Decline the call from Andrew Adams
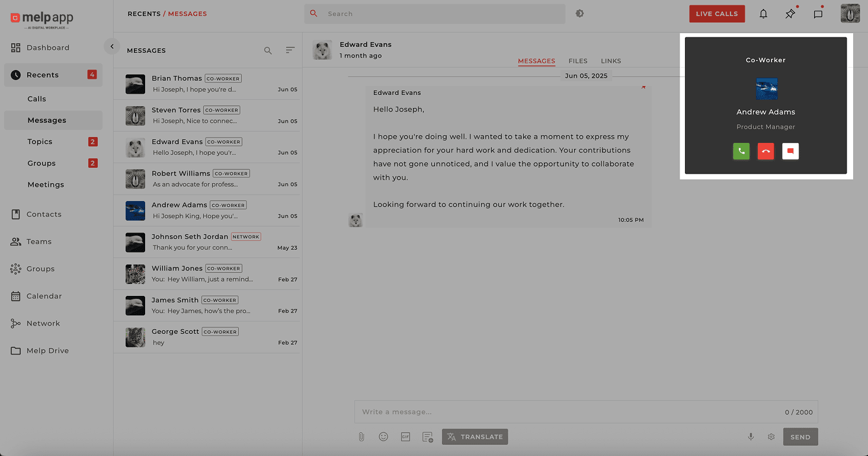 765,151
